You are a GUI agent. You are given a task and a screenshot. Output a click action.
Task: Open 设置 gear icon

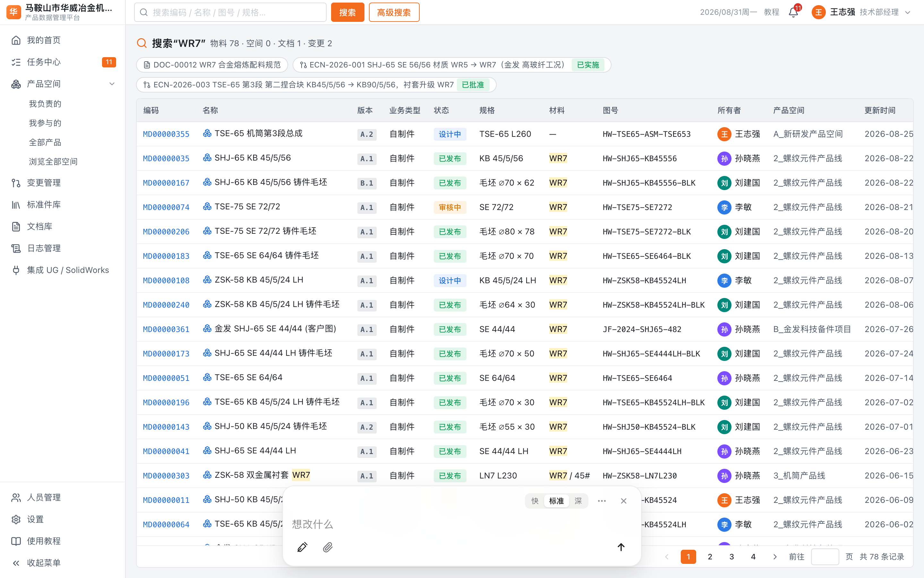(x=16, y=519)
